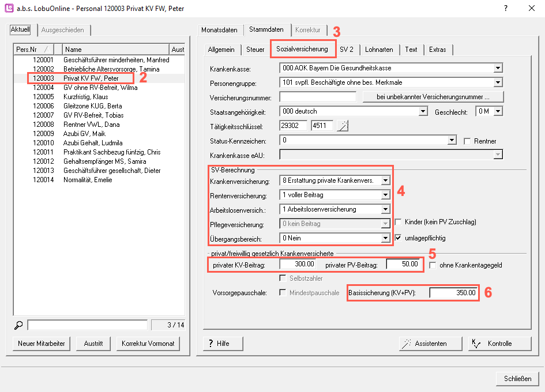
Task: Select employee 120014 Normalität, Emelie
Action: click(99, 180)
